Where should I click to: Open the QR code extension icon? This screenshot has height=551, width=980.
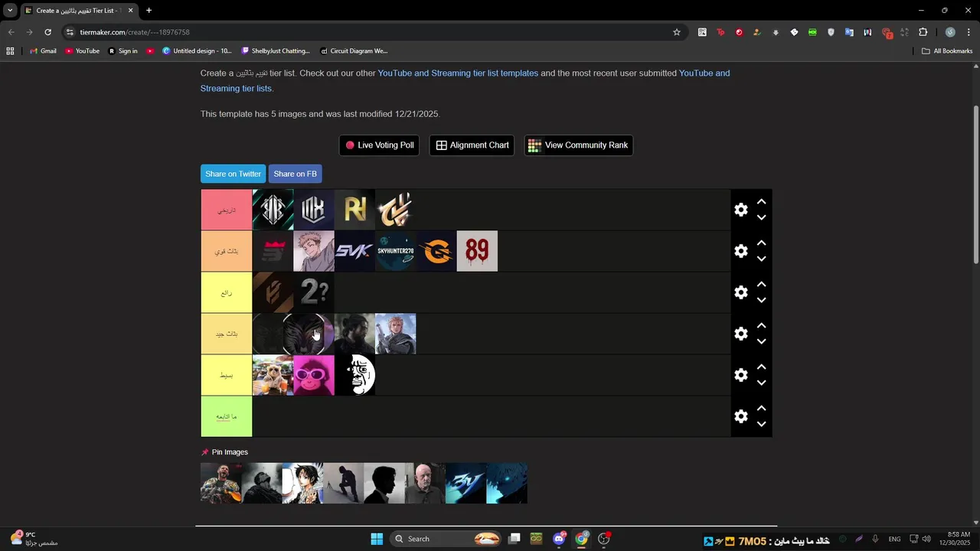click(x=702, y=32)
